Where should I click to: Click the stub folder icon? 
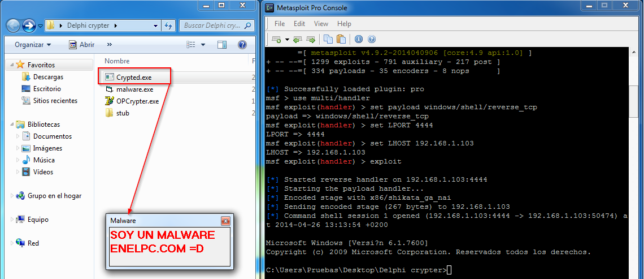click(x=109, y=113)
